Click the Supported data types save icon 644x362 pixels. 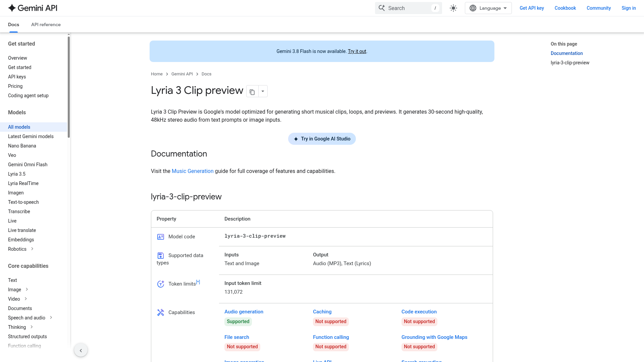tap(161, 256)
